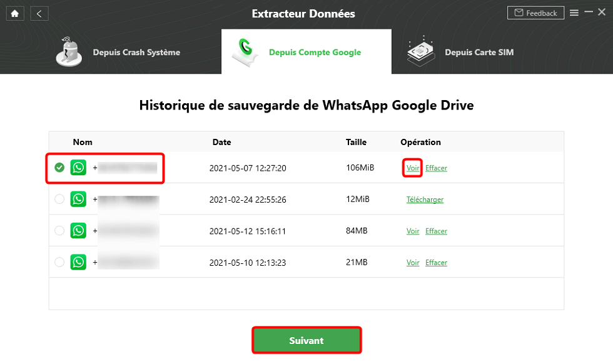Click the 106MiB size value
Viewport: 613px width, 364px height.
(x=360, y=168)
